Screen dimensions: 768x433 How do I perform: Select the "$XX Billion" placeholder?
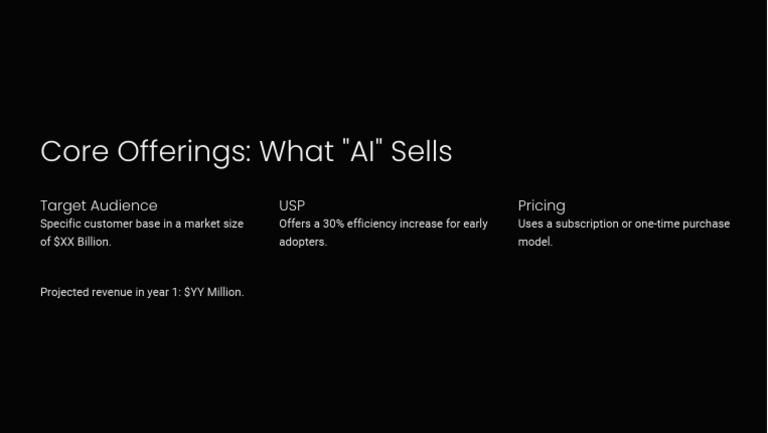[x=82, y=242]
